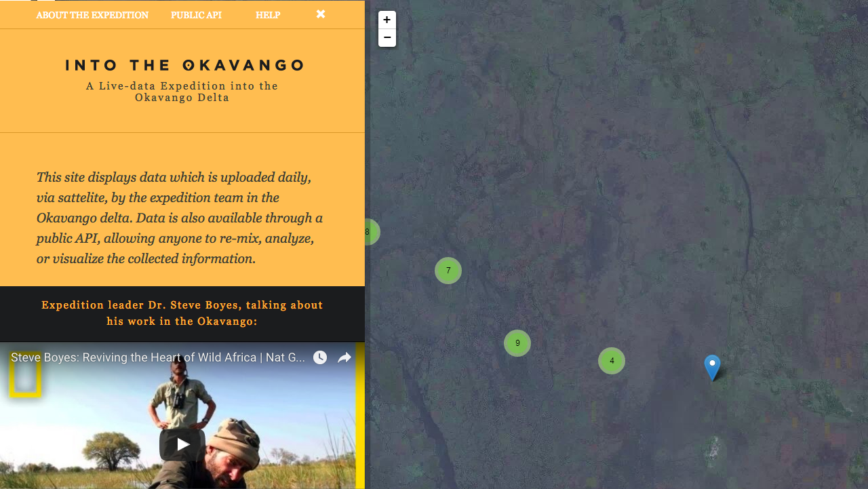Expand the map cluster labeled 7
The height and width of the screenshot is (489, 868).
[448, 271]
